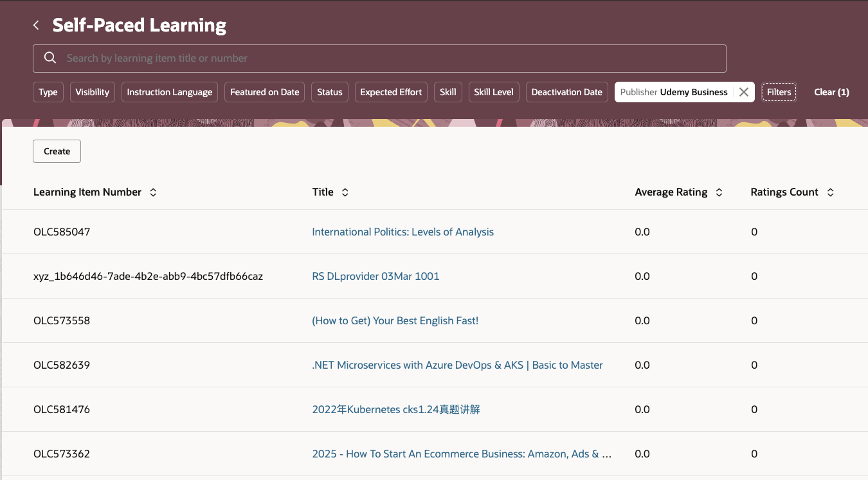Click the back arrow beside Self-Paced Learning
The height and width of the screenshot is (480, 868).
37,25
